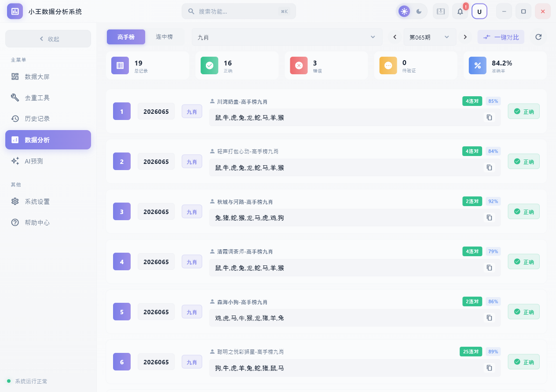
Task: Open the notification bell
Action: tap(460, 11)
